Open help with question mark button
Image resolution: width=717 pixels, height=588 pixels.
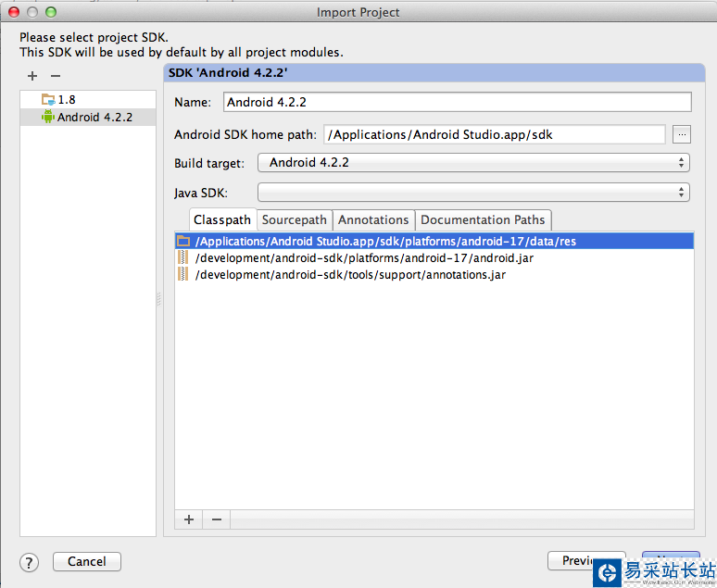coord(30,562)
